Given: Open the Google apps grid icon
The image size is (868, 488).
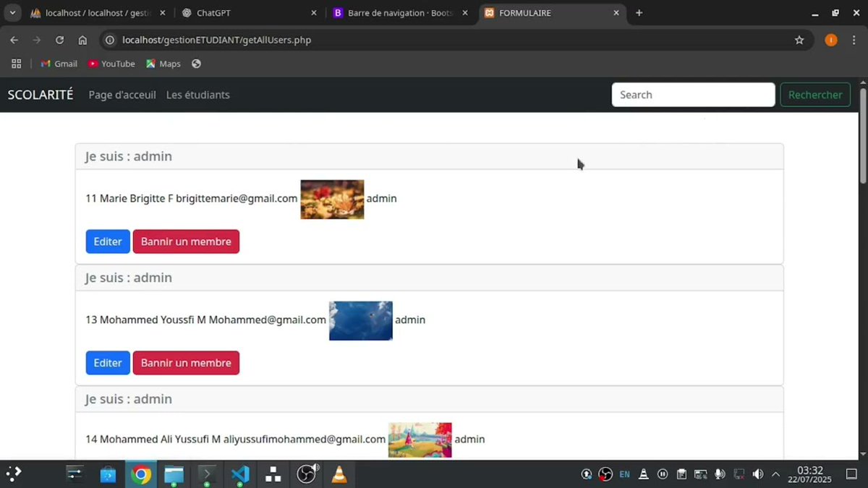Looking at the screenshot, I should (16, 64).
